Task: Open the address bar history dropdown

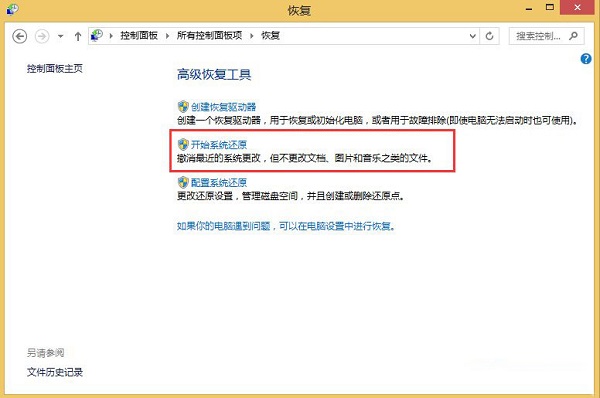Action: coord(473,36)
